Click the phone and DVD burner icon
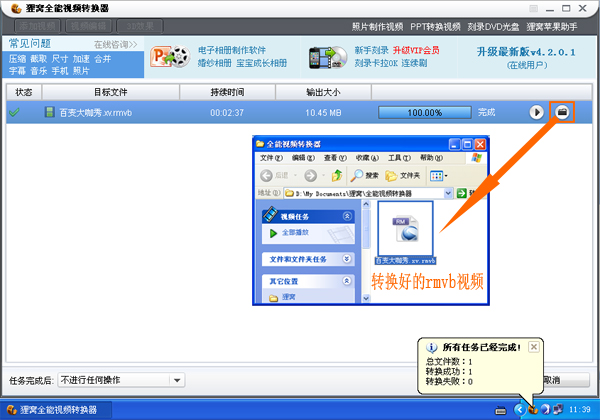This screenshot has height=420, width=600. [328, 57]
